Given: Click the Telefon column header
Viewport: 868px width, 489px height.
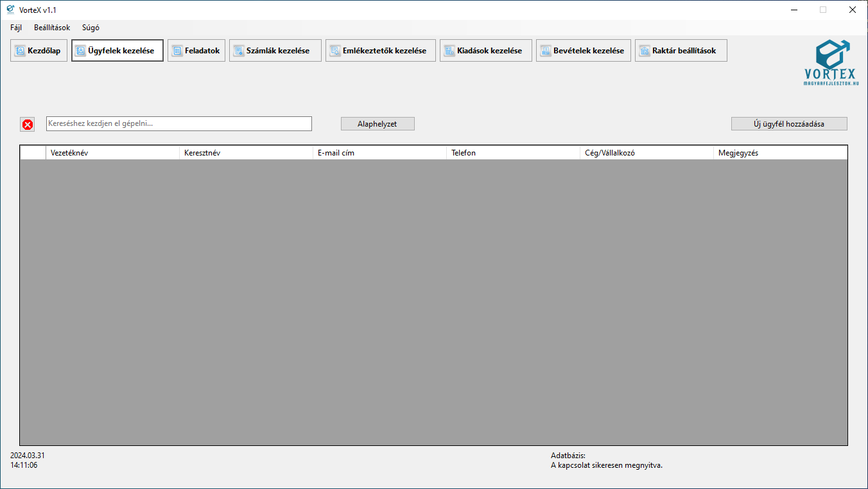Looking at the screenshot, I should 513,153.
